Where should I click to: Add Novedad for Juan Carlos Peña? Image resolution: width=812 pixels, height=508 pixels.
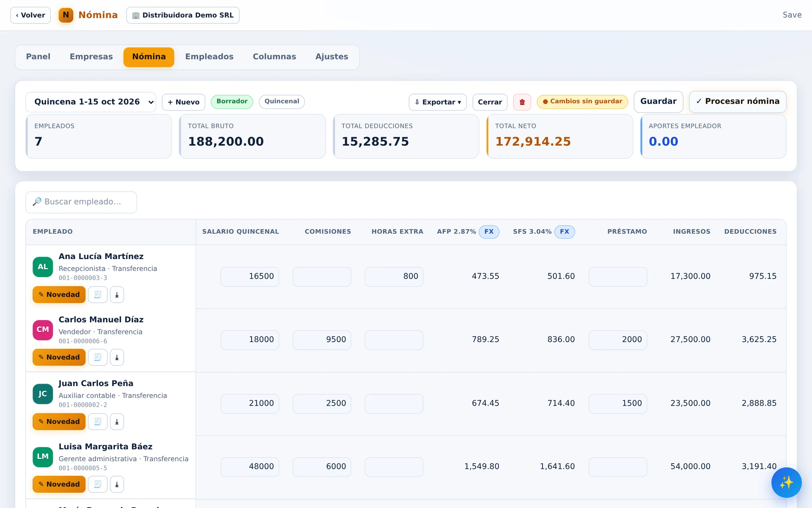pos(59,422)
